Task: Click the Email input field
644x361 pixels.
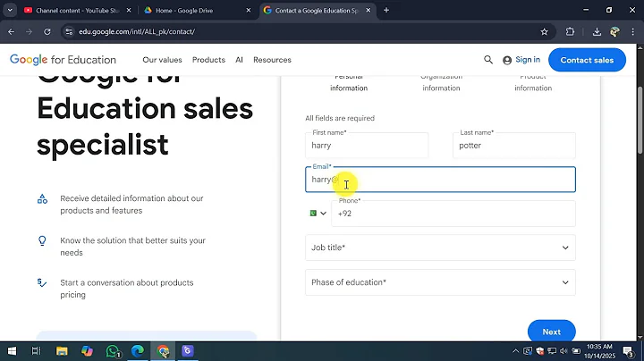Action: point(440,180)
